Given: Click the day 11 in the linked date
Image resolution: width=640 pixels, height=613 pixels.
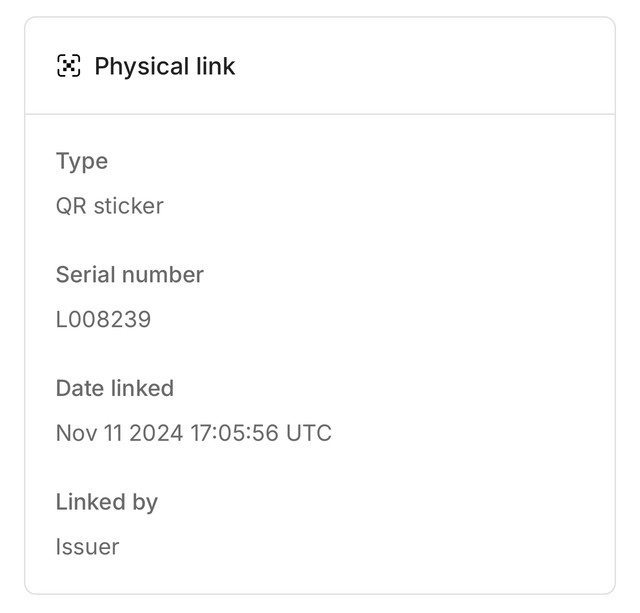Looking at the screenshot, I should [x=113, y=433].
